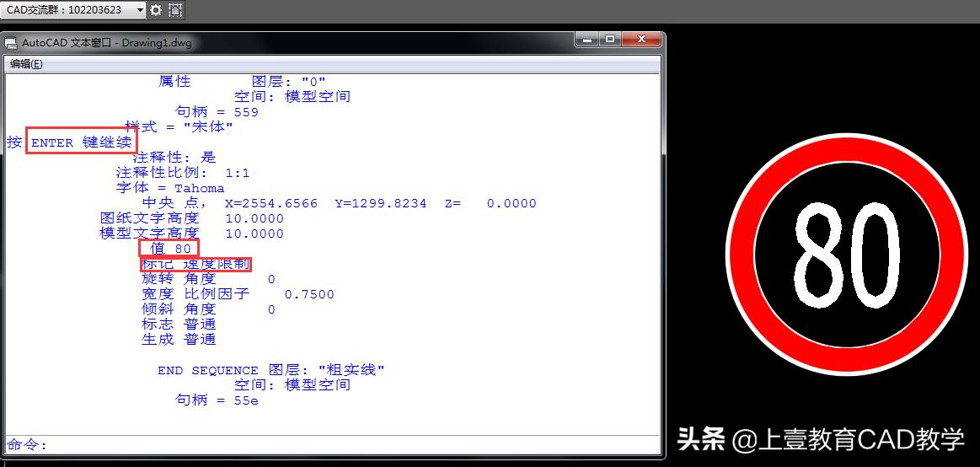
Task: Click the viewport frame icon beside the gear
Action: 175,10
